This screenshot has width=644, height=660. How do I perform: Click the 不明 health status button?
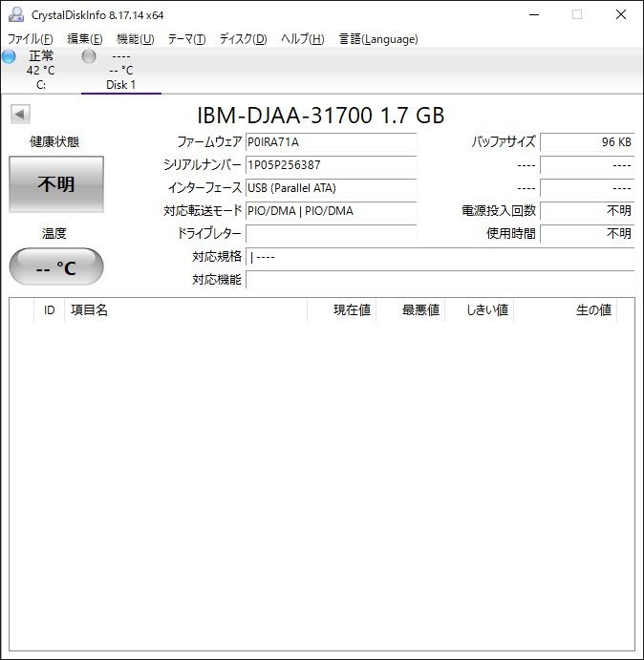tap(56, 184)
